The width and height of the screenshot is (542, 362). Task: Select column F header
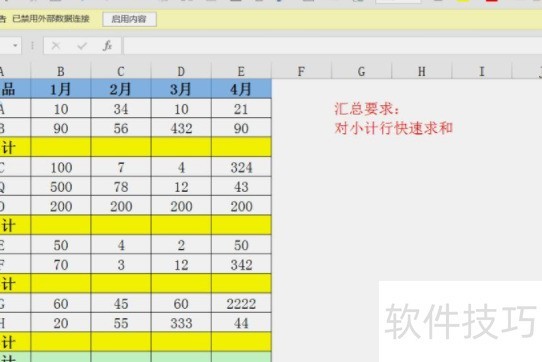click(301, 72)
